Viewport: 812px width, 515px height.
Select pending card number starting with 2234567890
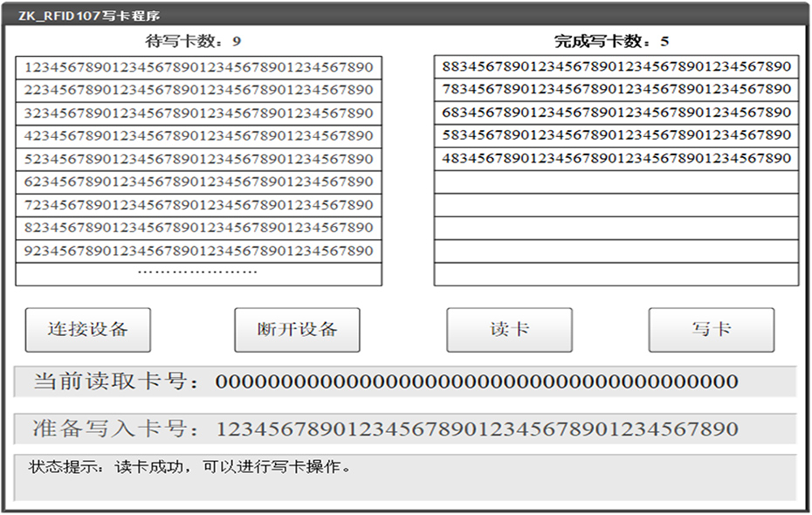click(x=199, y=89)
